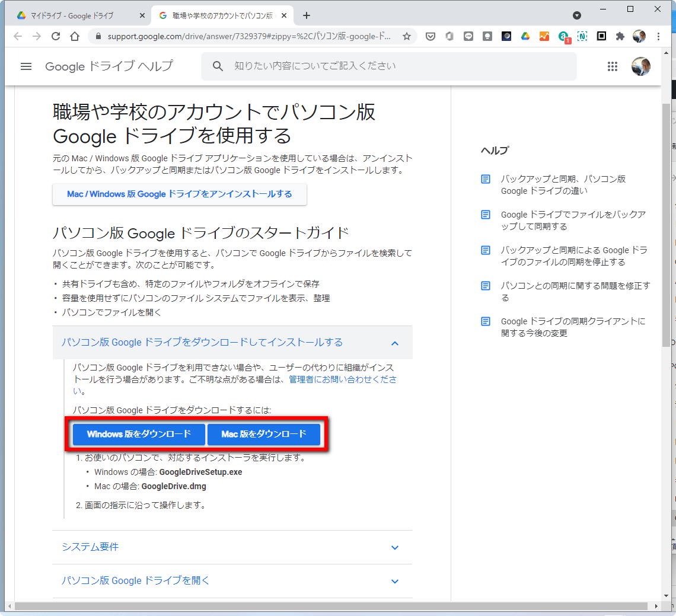The height and width of the screenshot is (616, 676).
Task: Click the black square extension icon
Action: 601,36
